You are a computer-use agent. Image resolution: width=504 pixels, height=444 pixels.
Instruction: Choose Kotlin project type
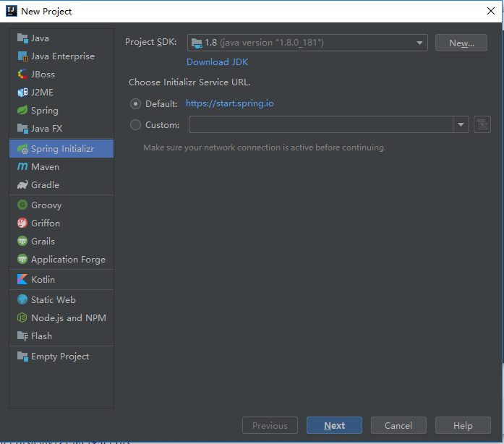(x=61, y=279)
